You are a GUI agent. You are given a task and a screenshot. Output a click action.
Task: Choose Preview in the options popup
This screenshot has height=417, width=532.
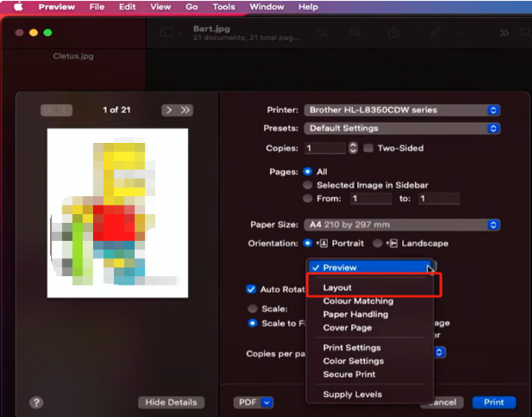tap(370, 268)
